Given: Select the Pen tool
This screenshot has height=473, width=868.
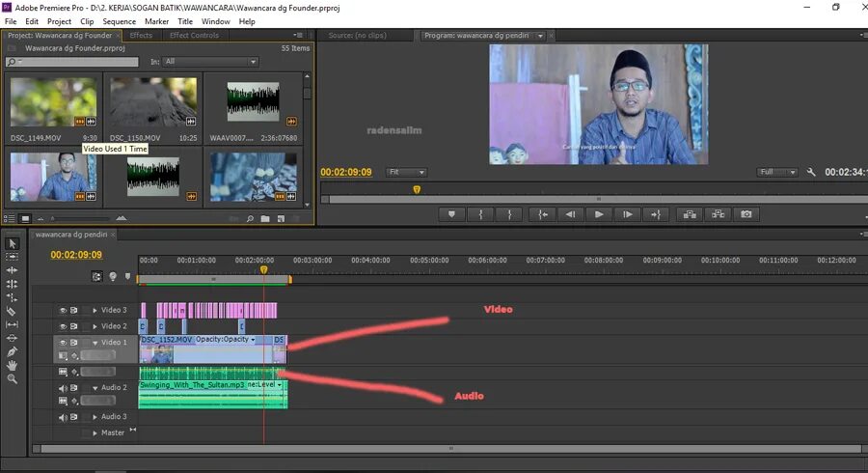Looking at the screenshot, I should click(13, 351).
